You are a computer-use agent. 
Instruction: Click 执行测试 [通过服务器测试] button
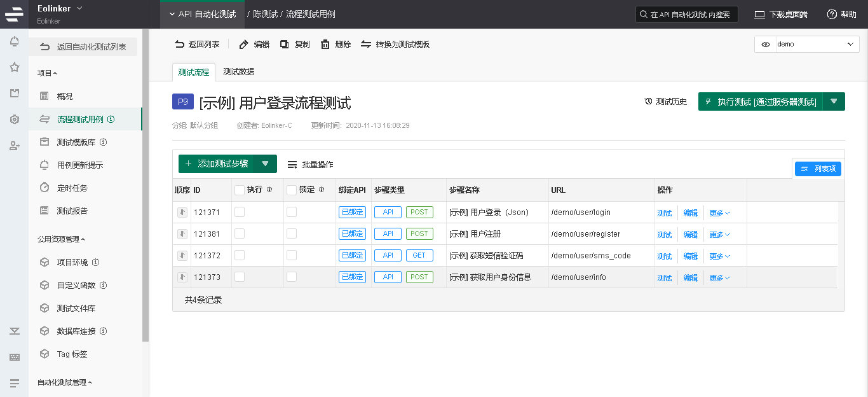click(761, 102)
